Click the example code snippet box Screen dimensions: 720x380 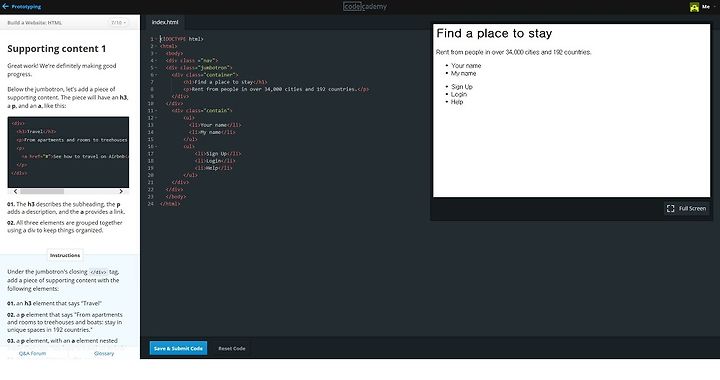pos(68,152)
